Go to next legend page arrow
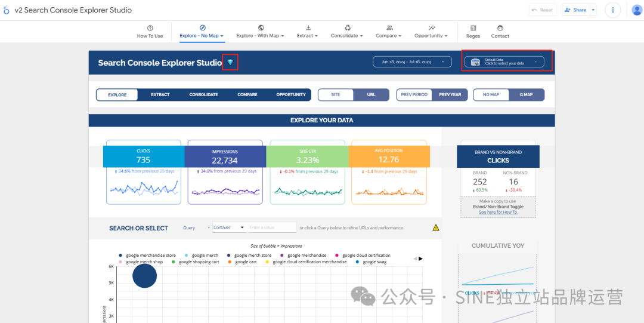Screen dimensions: 644x323 pos(420,259)
